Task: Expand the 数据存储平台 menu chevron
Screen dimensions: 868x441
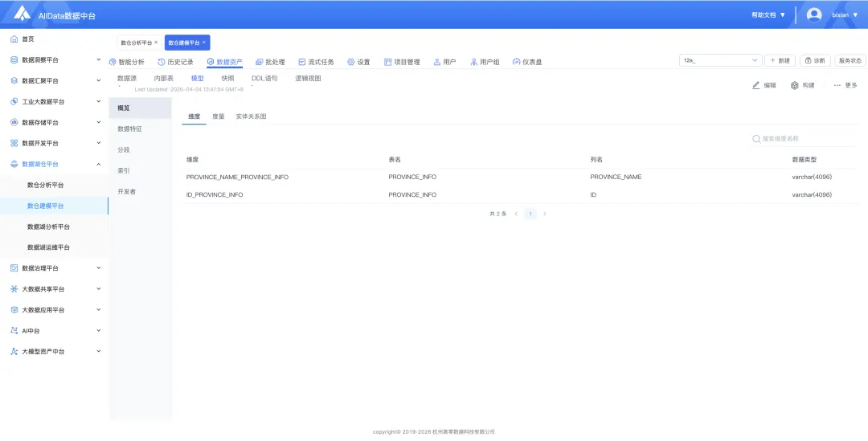Action: coord(99,122)
